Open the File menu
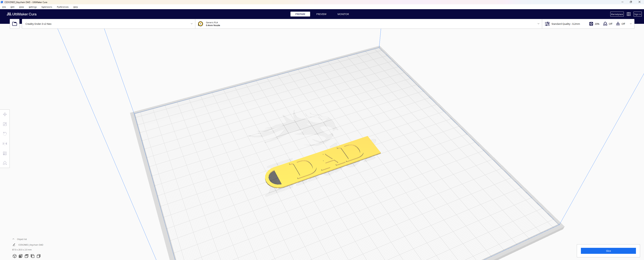Screen dimensions: 644x260 pos(4,7)
